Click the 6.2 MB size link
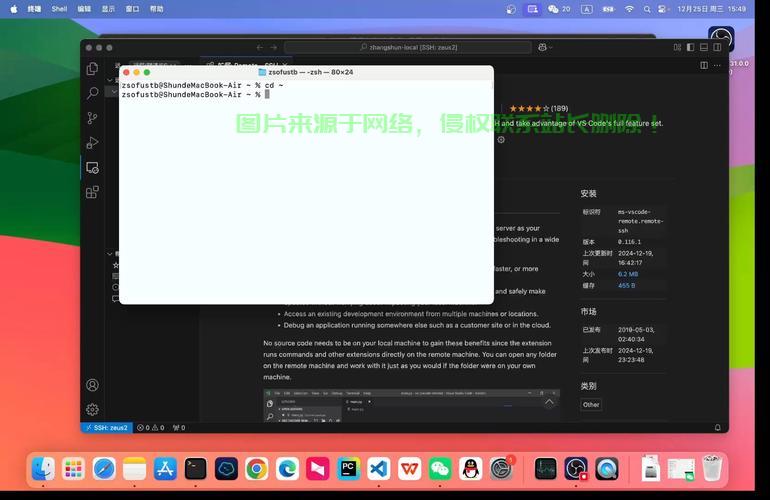 coord(628,274)
